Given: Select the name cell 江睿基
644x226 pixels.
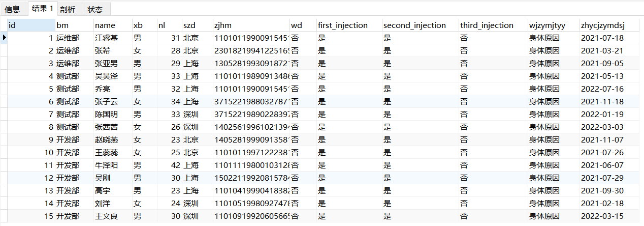Looking at the screenshot, I should coord(107,38).
